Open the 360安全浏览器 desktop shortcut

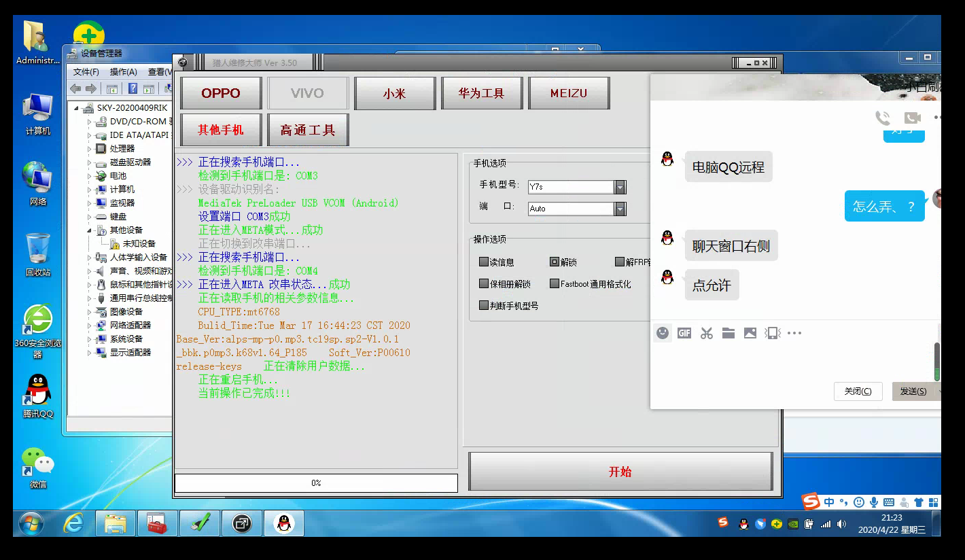click(x=38, y=331)
